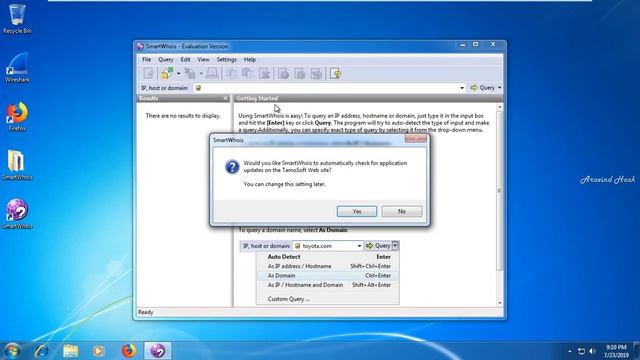Click the Getting Started scrollbar up arrow

point(500,107)
